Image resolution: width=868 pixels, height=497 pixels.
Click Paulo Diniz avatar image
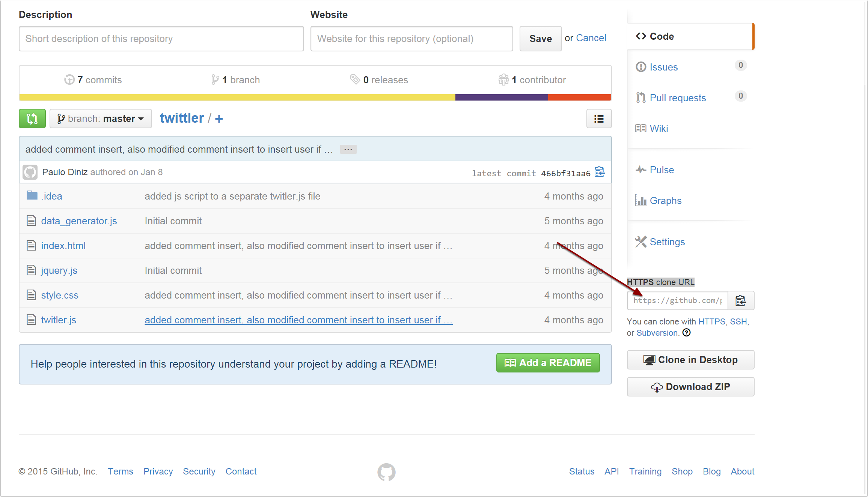(30, 172)
